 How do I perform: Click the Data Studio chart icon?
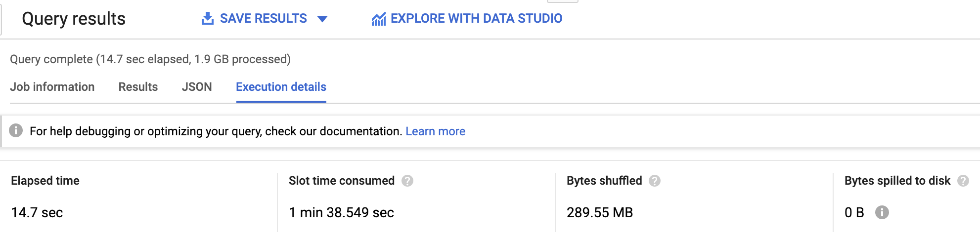tap(379, 19)
